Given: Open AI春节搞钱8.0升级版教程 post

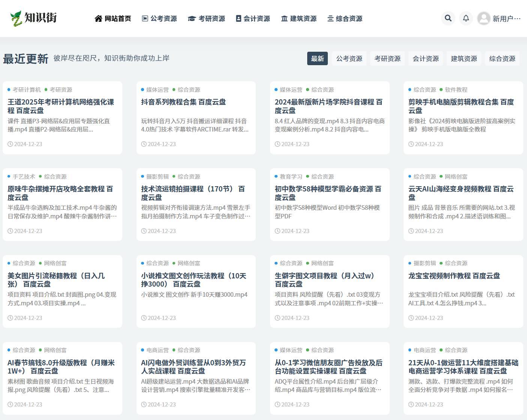Looking at the screenshot, I should click(61, 367).
